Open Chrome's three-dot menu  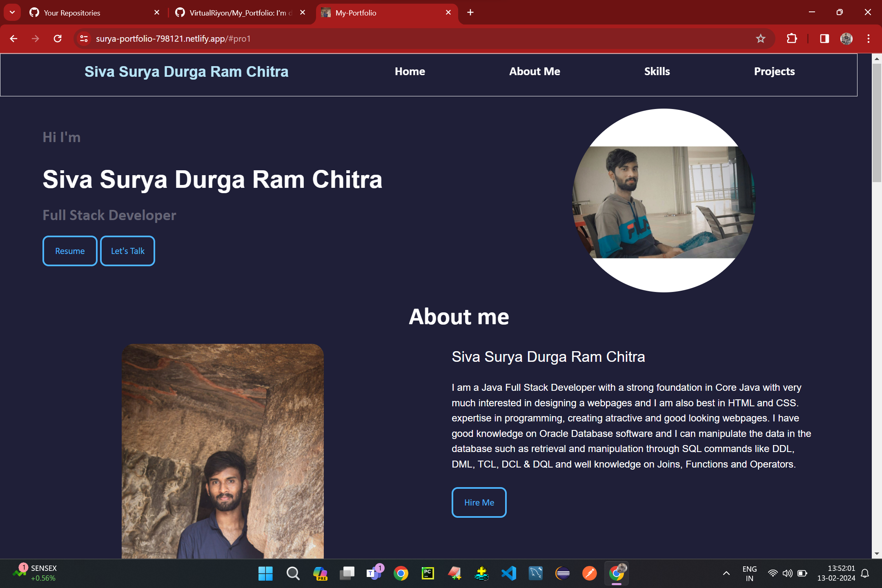[869, 38]
